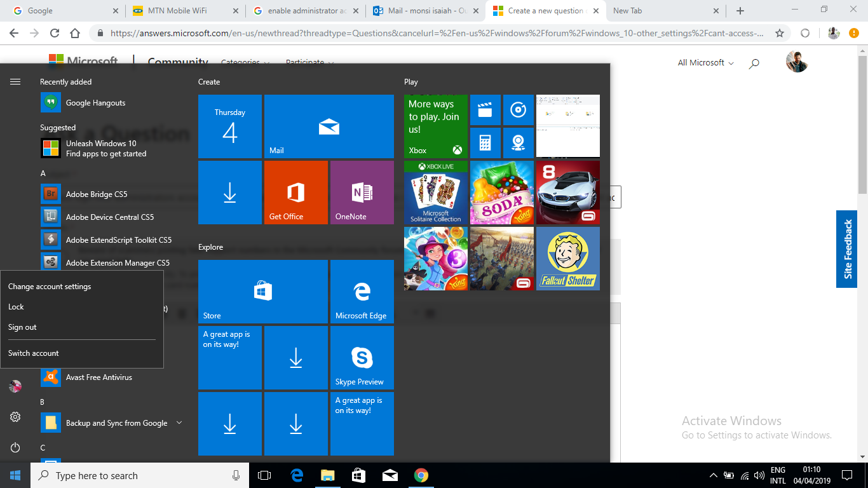Launch the Microsoft Edge tile
The height and width of the screenshot is (488, 868).
tap(362, 292)
